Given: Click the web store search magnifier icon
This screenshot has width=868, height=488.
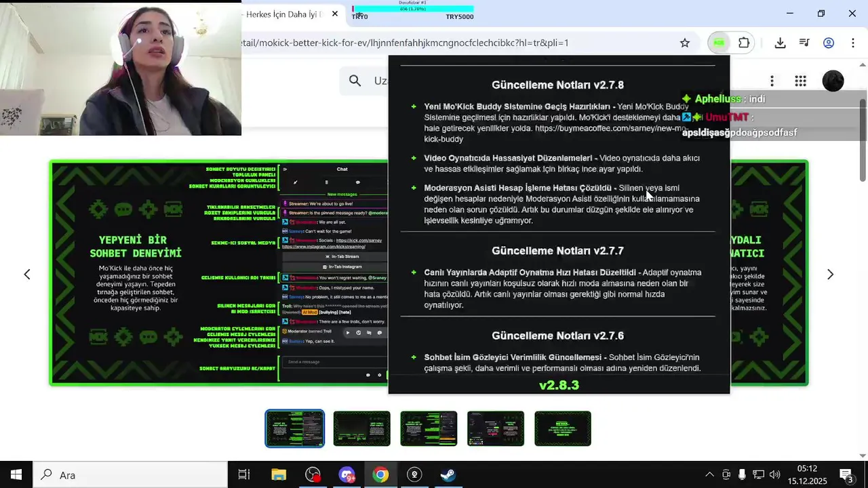Looking at the screenshot, I should tap(355, 81).
